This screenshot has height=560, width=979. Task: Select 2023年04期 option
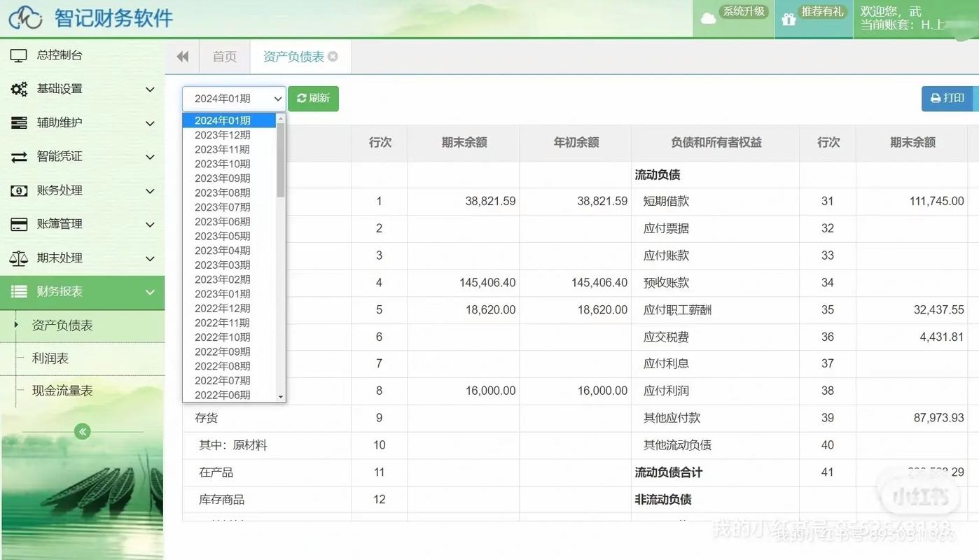(229, 251)
